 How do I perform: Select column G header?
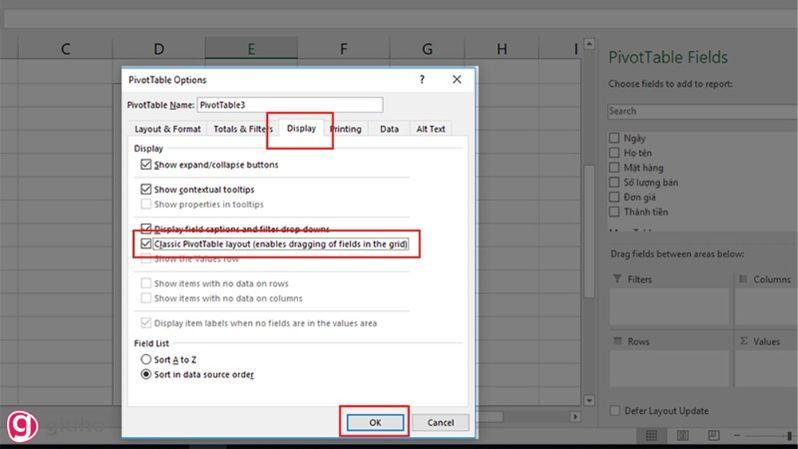pyautogui.click(x=427, y=49)
